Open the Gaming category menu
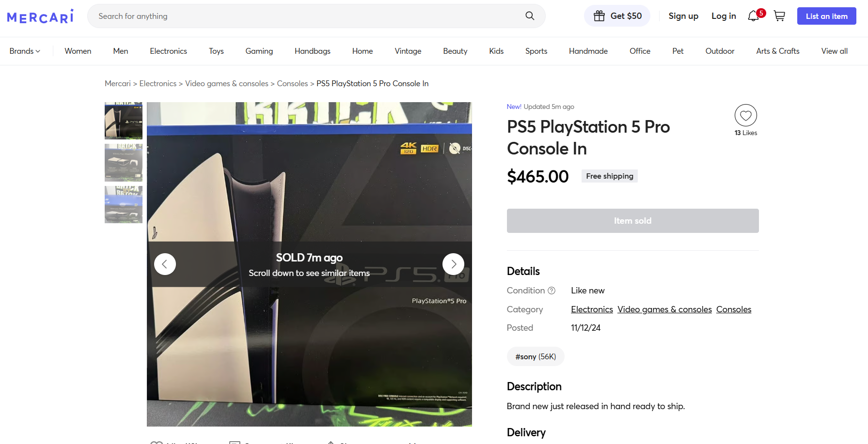 [259, 51]
